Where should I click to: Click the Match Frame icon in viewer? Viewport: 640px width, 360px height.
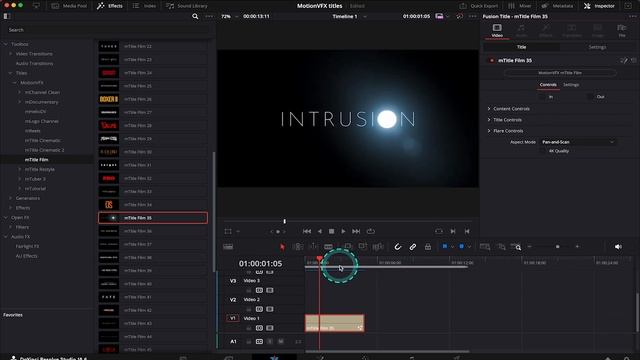click(439, 231)
